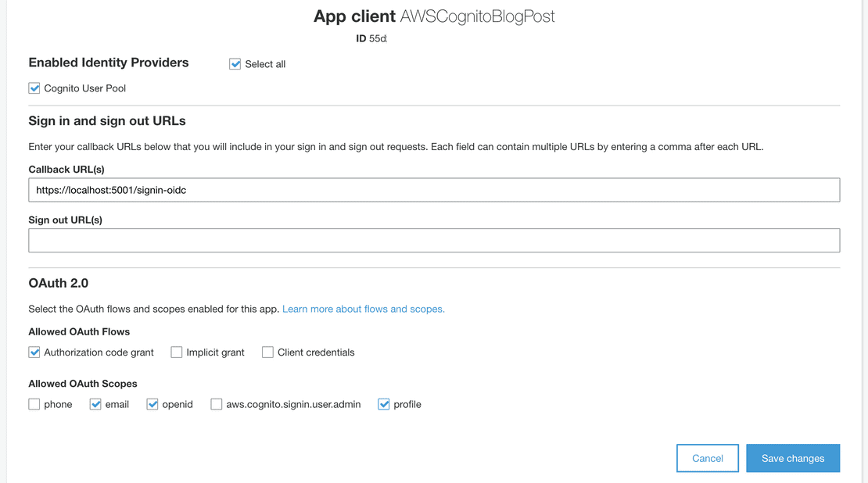Enable the phone OAuth scope
Viewport: 868px width, 483px height.
point(34,404)
